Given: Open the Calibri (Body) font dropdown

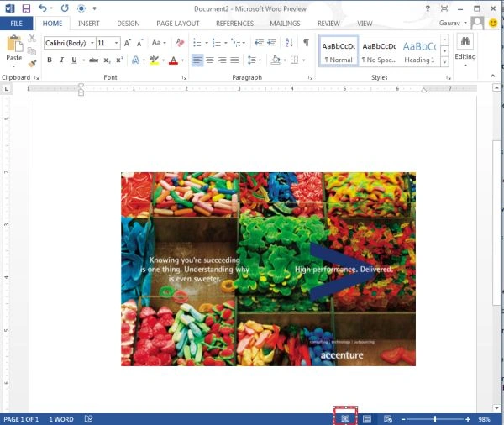Looking at the screenshot, I should [92, 43].
